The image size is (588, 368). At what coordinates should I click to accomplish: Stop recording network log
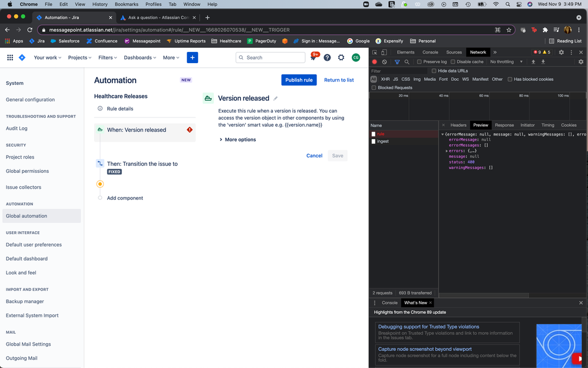(x=374, y=61)
